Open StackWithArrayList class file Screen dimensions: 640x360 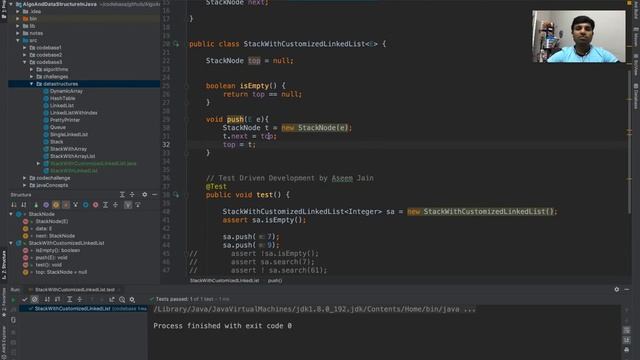72,156
